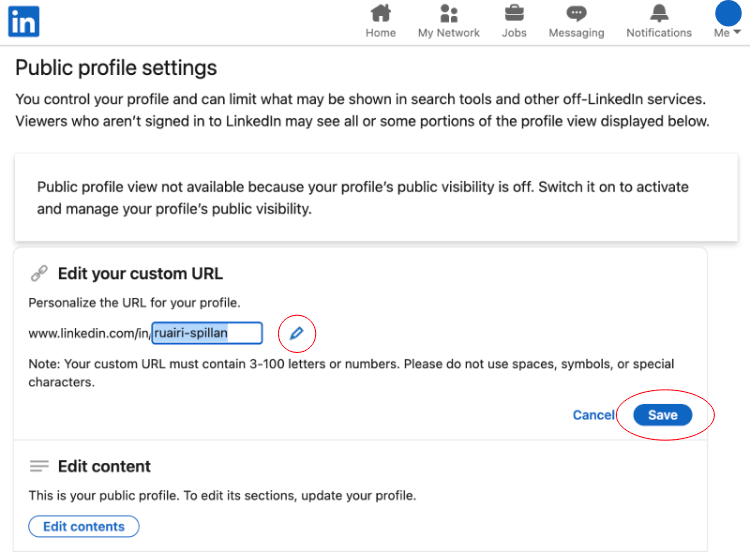750x552 pixels.
Task: Click the lines icon beside Edit content
Action: (x=39, y=466)
